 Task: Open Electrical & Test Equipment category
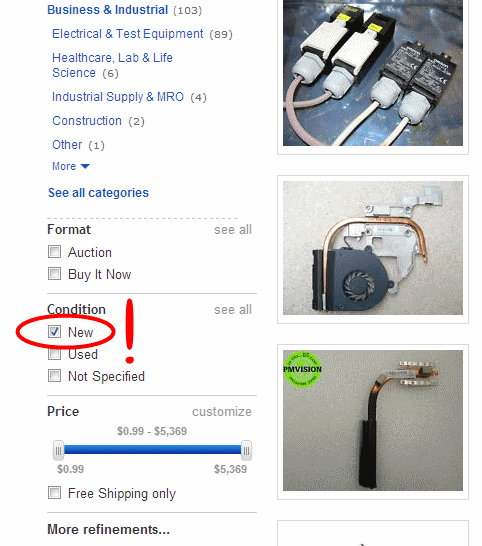(x=127, y=34)
